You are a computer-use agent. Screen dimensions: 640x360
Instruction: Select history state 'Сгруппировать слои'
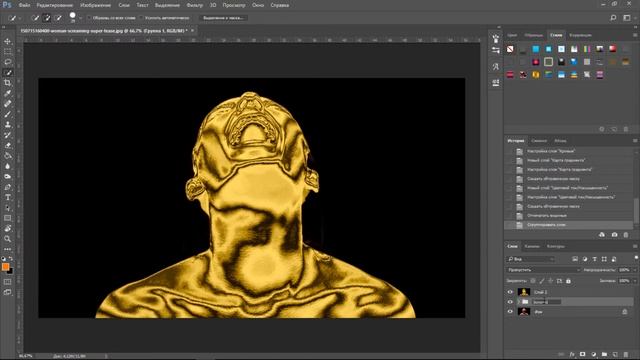[569, 225]
